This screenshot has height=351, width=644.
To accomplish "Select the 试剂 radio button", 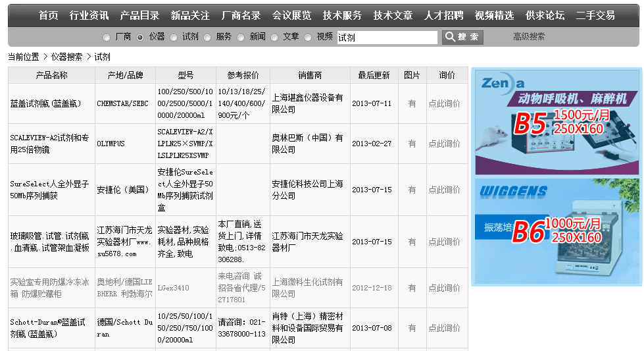I will (x=174, y=38).
